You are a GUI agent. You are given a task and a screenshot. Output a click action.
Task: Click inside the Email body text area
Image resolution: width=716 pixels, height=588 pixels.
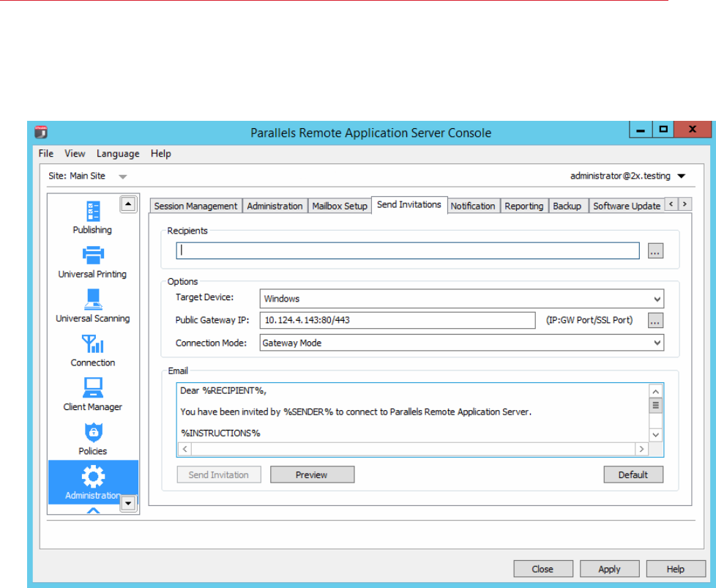point(412,412)
